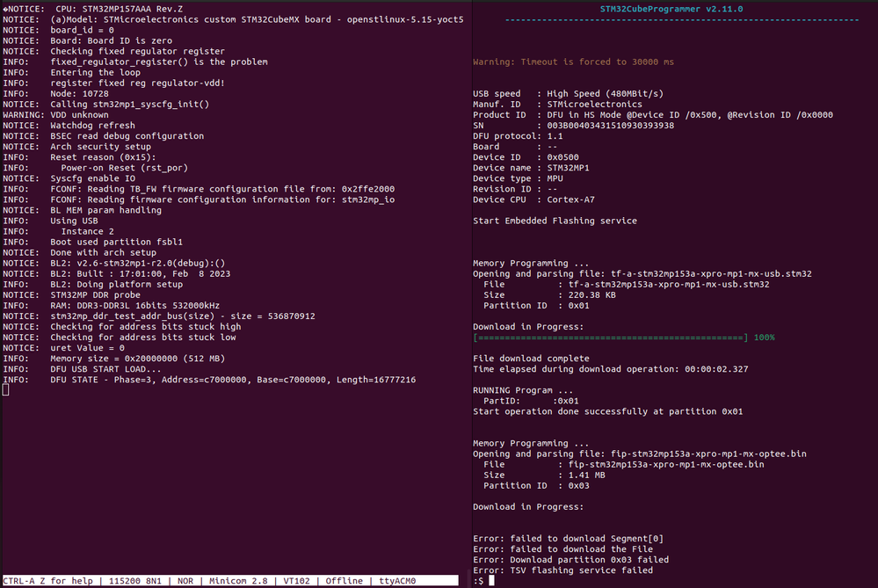Click 'Device name : STM32MP1' line
Screen dimensions: 878x588
531,168
